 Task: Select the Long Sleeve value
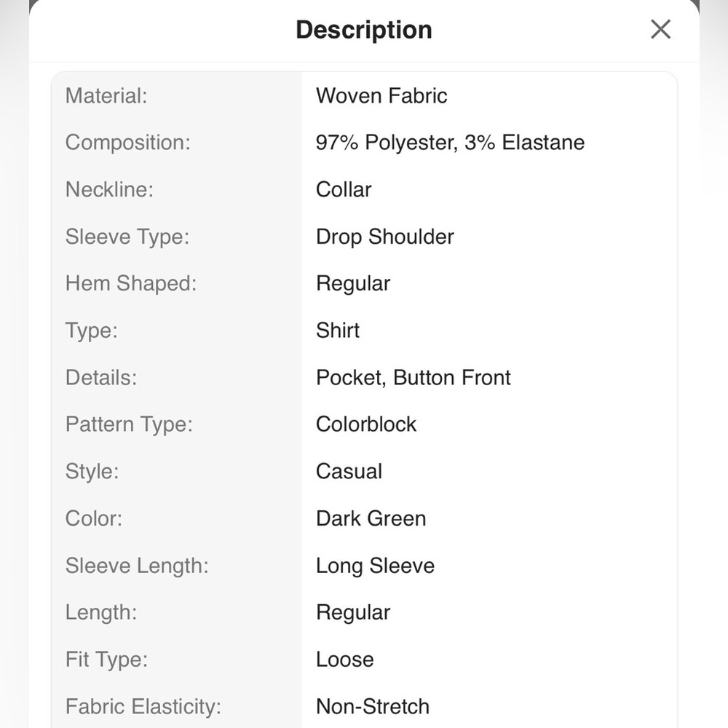click(x=375, y=566)
